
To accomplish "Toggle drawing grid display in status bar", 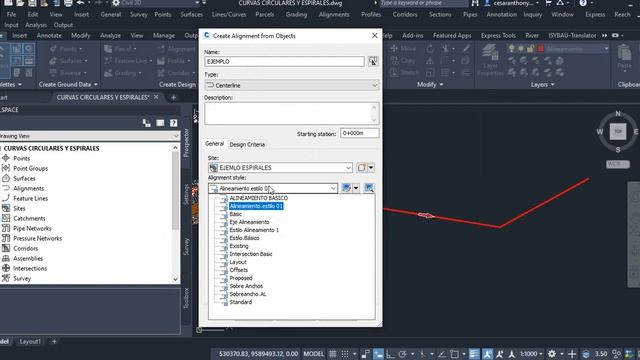I will pyautogui.click(x=333, y=354).
